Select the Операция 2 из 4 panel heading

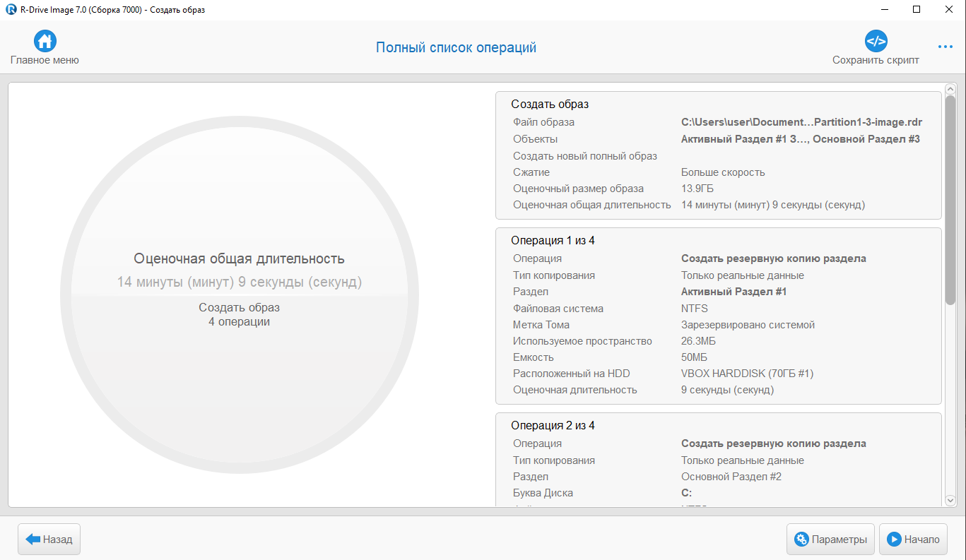[x=553, y=426]
